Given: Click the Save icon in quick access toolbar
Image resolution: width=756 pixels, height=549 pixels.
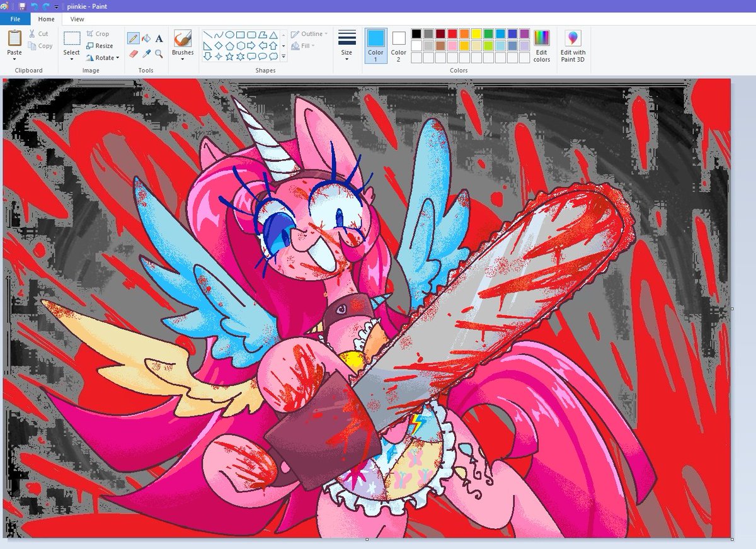Looking at the screenshot, I should [24, 6].
